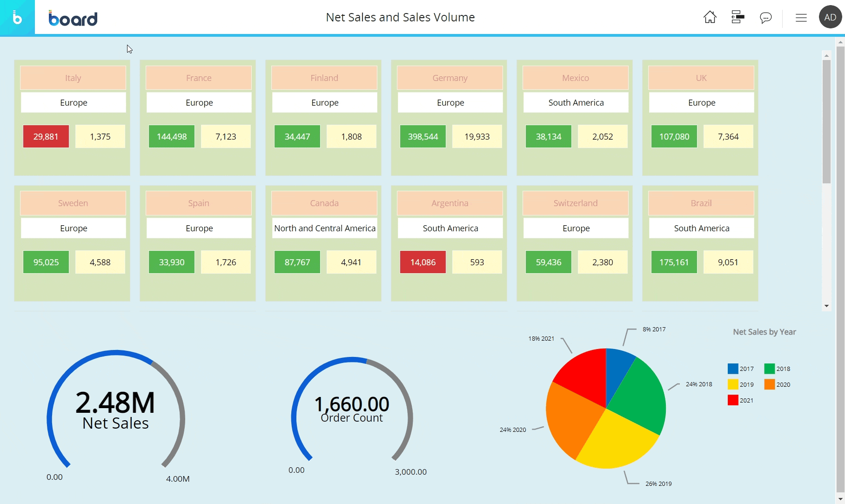This screenshot has height=504, width=845.
Task: Open the hamburger main menu
Action: (801, 18)
